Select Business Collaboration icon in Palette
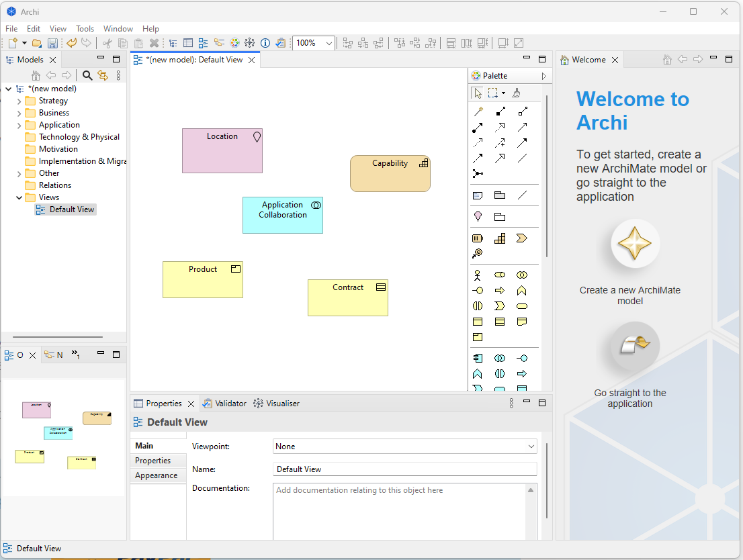Image resolution: width=743 pixels, height=560 pixels. click(522, 275)
